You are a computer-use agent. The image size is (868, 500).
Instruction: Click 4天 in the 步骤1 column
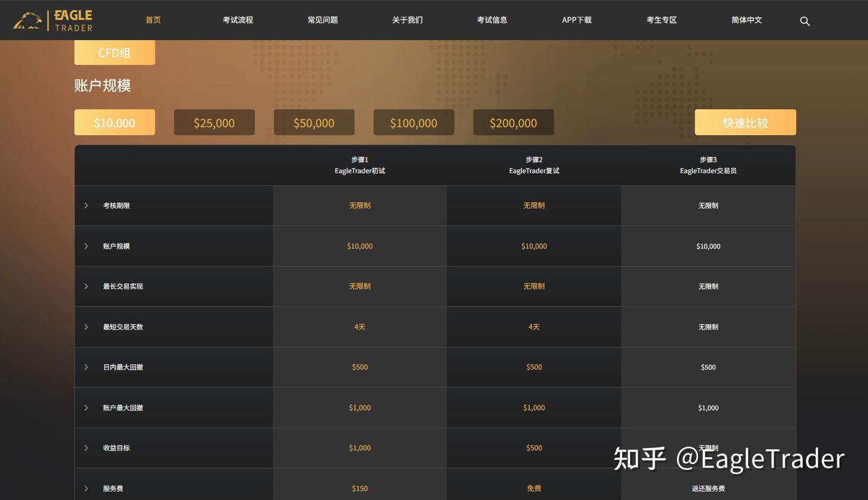pyautogui.click(x=360, y=327)
